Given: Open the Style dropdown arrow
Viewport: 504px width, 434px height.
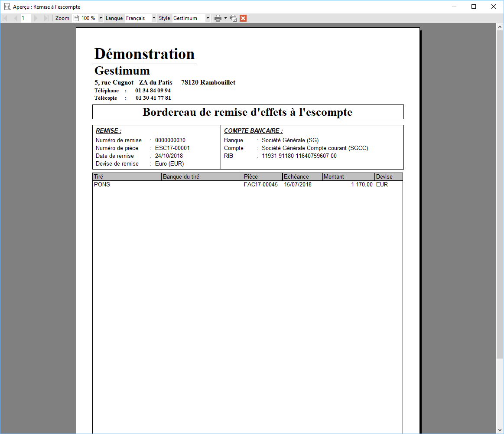Looking at the screenshot, I should point(208,18).
